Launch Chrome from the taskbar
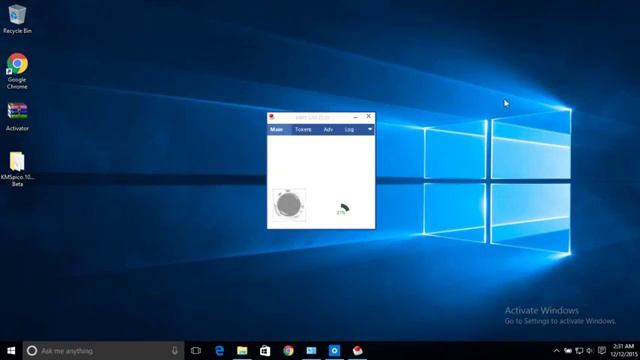 tap(288, 351)
